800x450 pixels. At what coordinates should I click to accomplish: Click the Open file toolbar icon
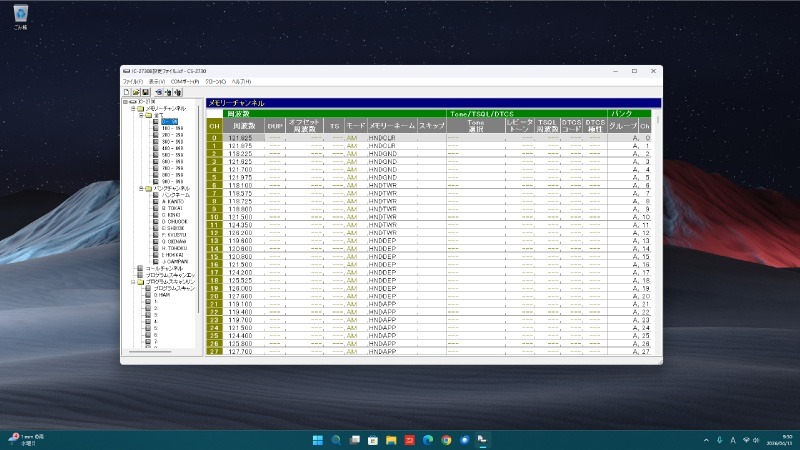pyautogui.click(x=135, y=92)
